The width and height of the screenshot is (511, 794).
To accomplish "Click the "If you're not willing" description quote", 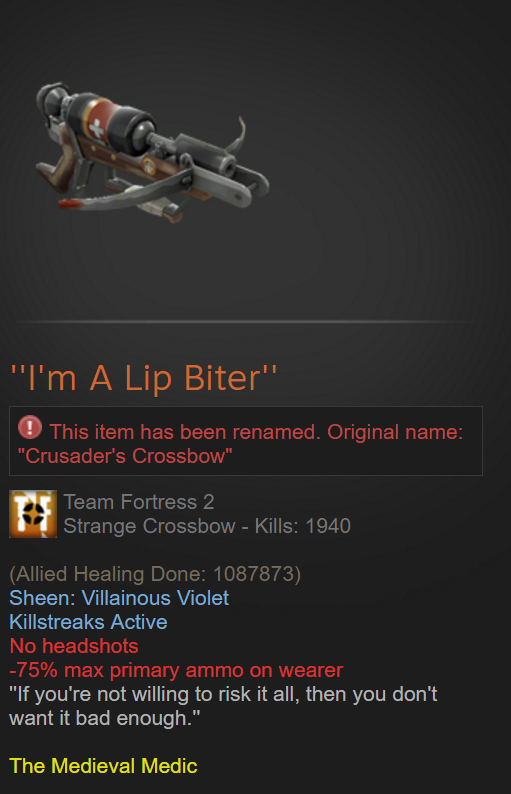I will [x=223, y=706].
